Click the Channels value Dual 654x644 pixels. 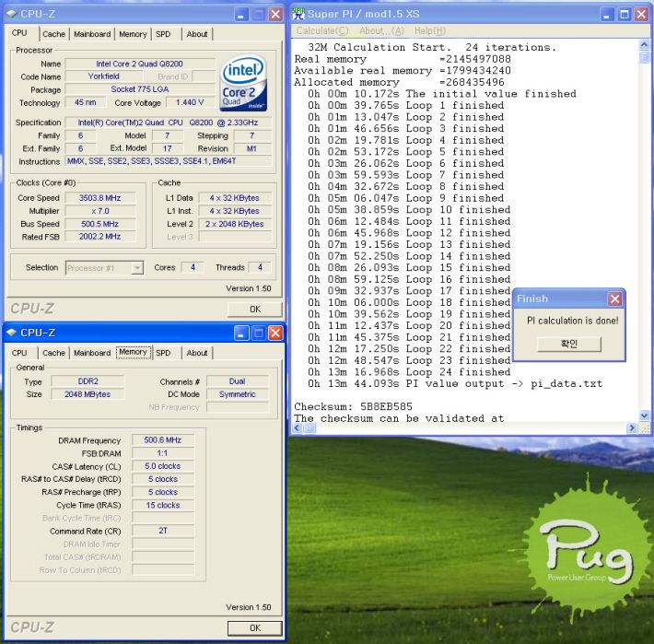tap(238, 381)
